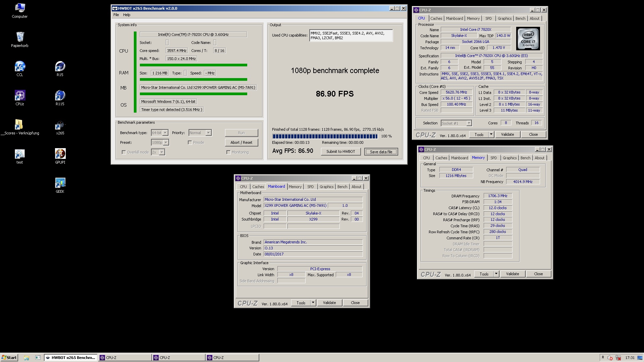The height and width of the screenshot is (362, 644).
Task: Click the tray volume icon
Action: pos(610,358)
